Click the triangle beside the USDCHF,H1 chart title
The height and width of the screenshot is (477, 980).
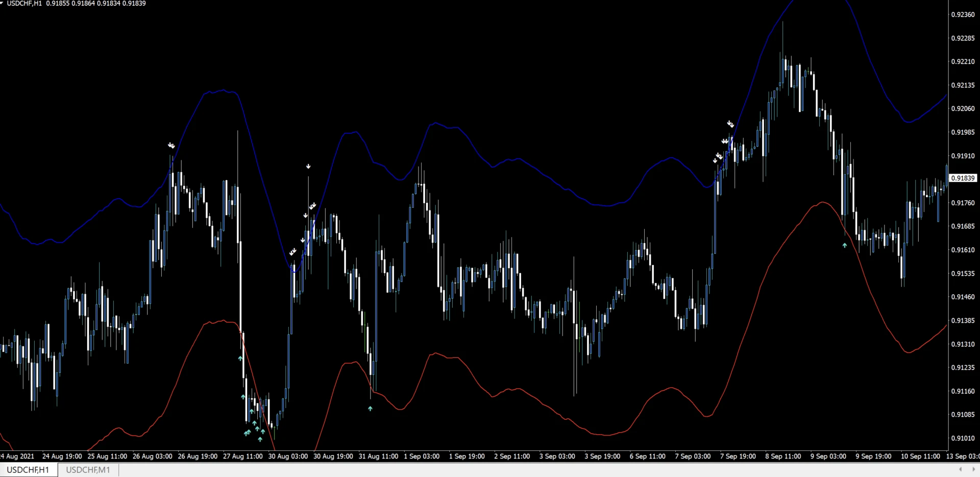[2, 3]
